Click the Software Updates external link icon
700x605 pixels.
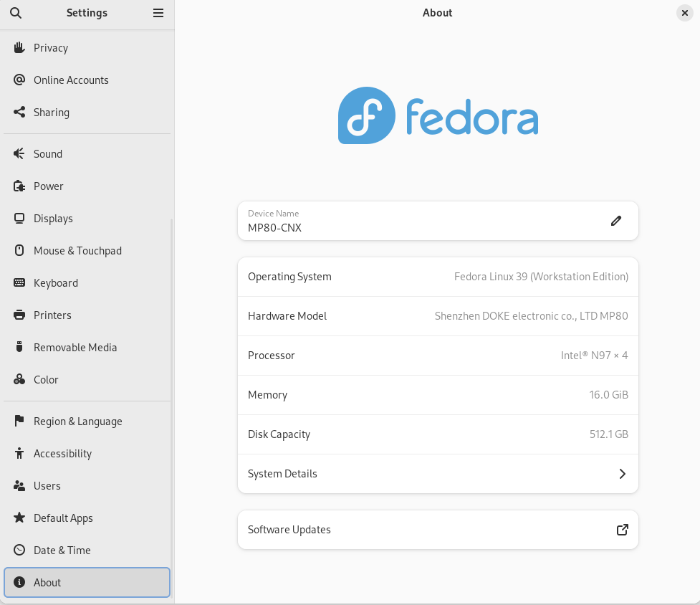pyautogui.click(x=623, y=530)
